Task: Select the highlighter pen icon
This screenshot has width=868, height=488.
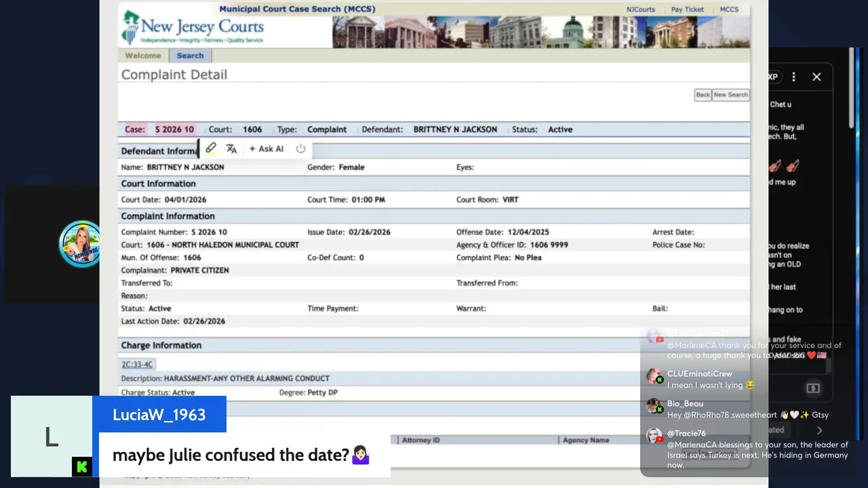Action: coord(211,148)
